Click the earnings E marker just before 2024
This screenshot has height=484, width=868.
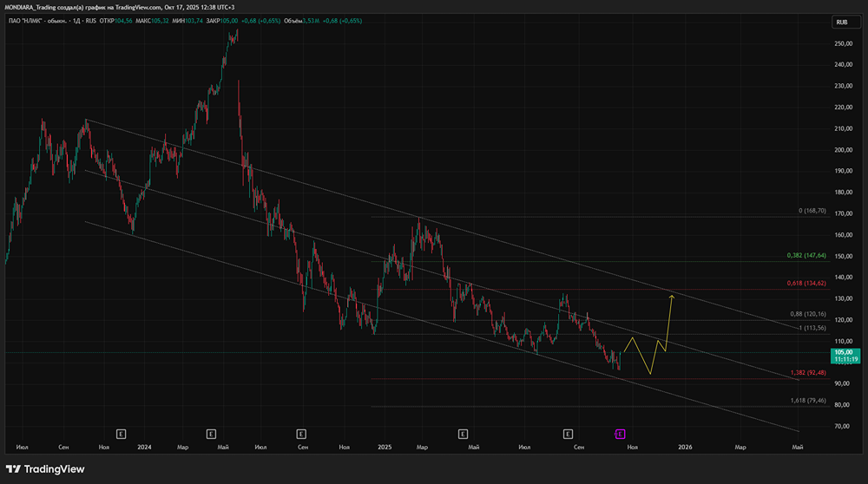coord(122,432)
